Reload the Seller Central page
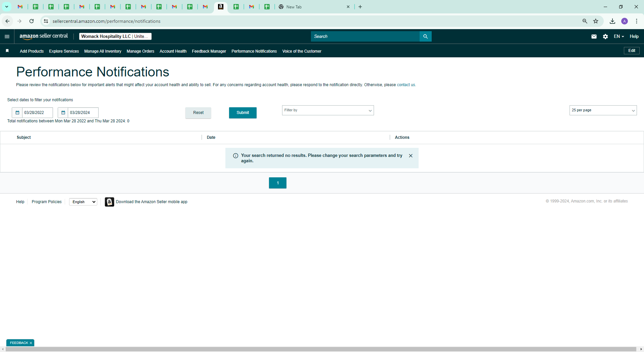 [x=32, y=21]
